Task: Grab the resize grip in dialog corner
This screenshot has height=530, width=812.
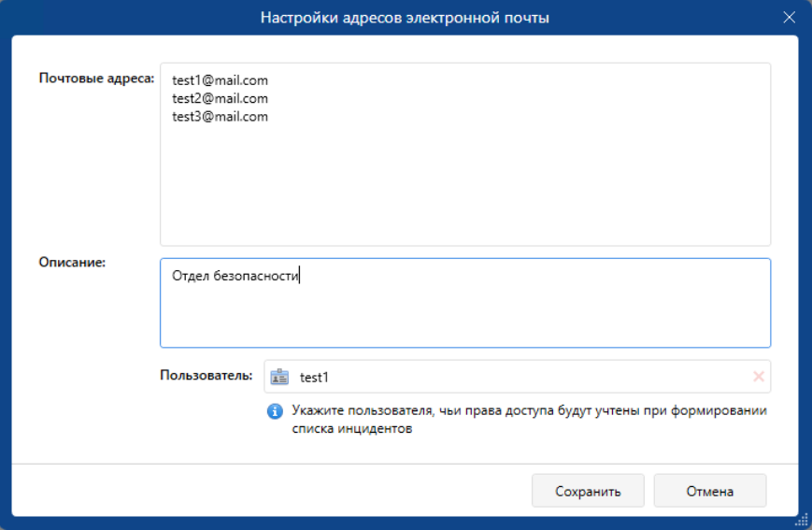Action: (802, 520)
